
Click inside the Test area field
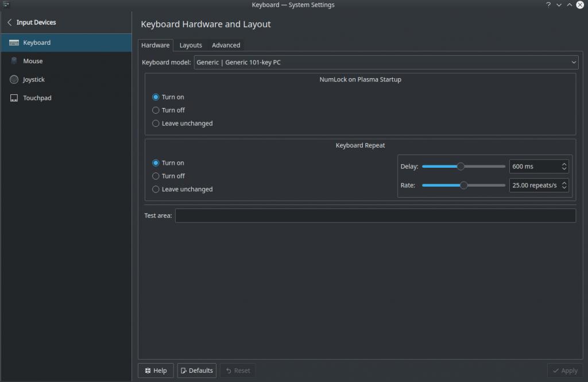click(375, 215)
